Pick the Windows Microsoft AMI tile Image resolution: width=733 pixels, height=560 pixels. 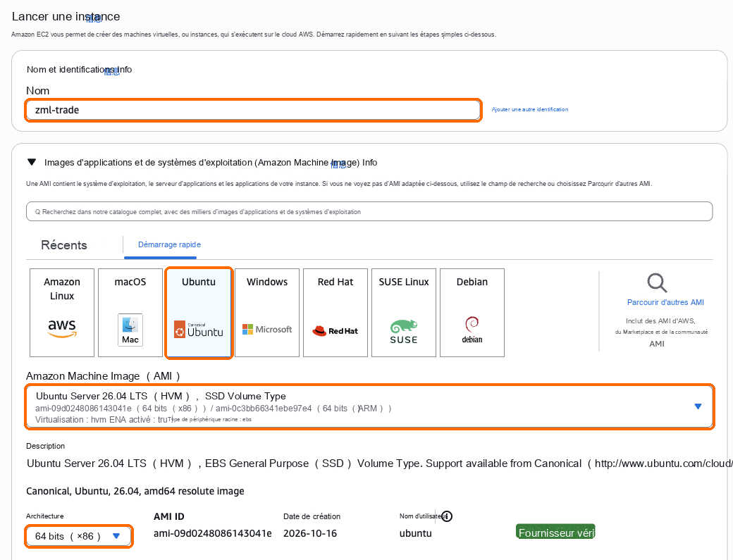point(267,313)
